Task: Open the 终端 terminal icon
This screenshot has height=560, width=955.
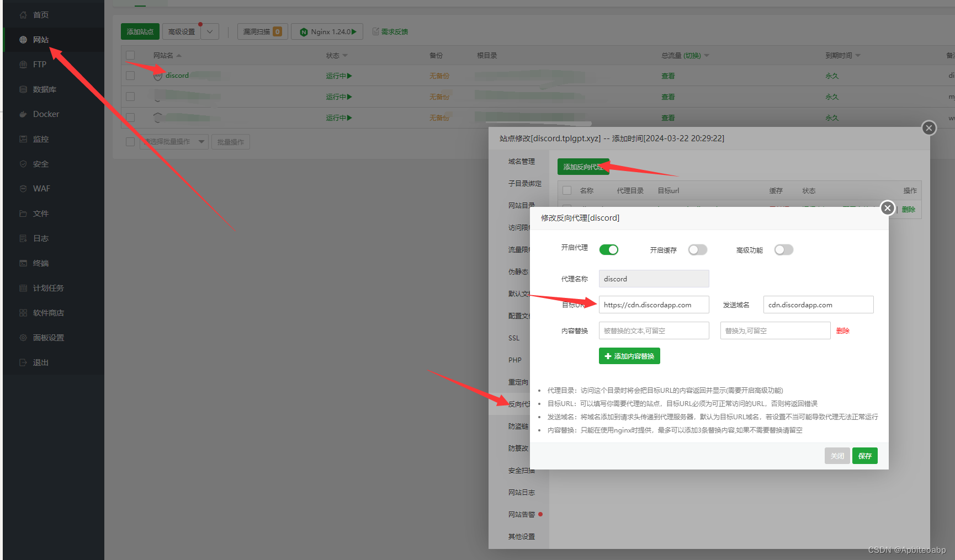Action: pos(23,263)
